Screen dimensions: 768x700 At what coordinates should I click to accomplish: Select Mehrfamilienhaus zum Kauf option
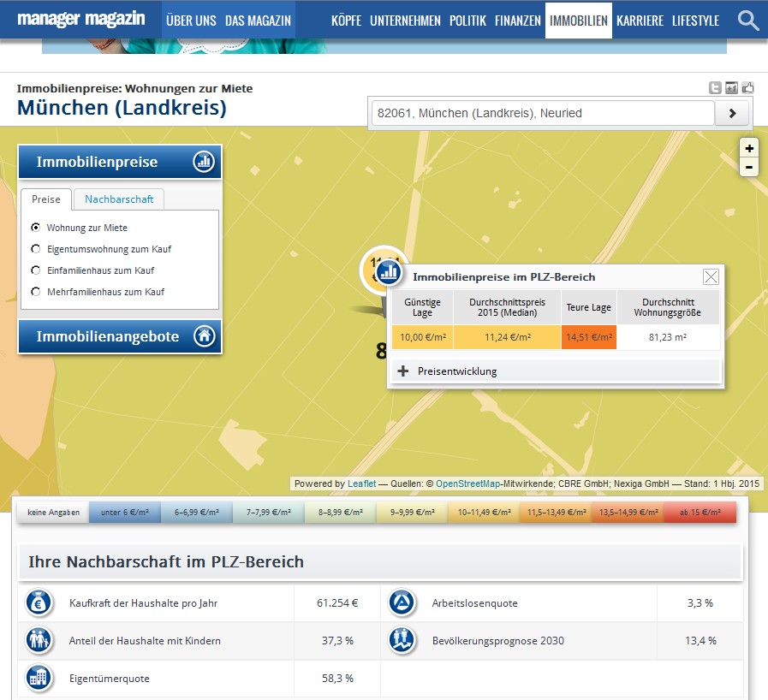point(35,291)
